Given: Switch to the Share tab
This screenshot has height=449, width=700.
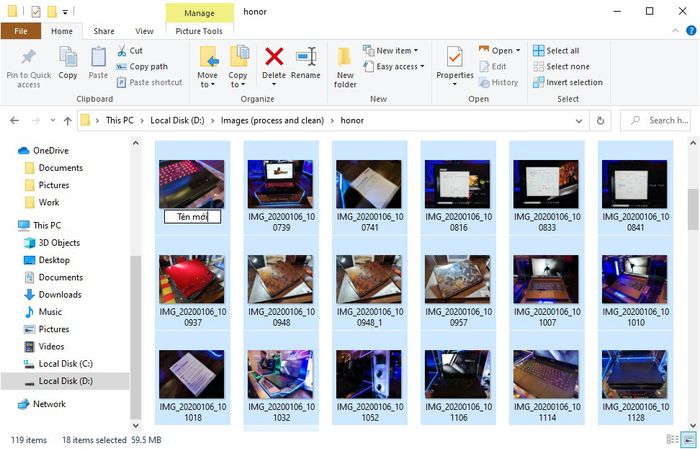Looking at the screenshot, I should tap(104, 31).
